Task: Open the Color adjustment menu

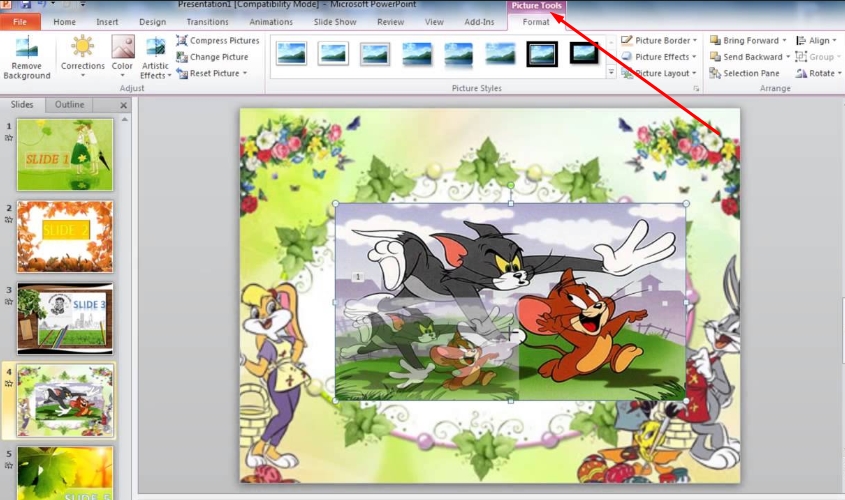Action: point(122,57)
